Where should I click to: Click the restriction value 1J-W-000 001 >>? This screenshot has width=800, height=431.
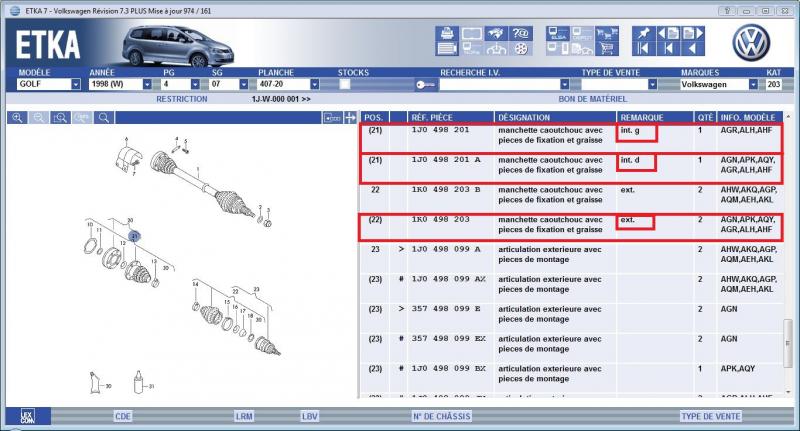281,99
